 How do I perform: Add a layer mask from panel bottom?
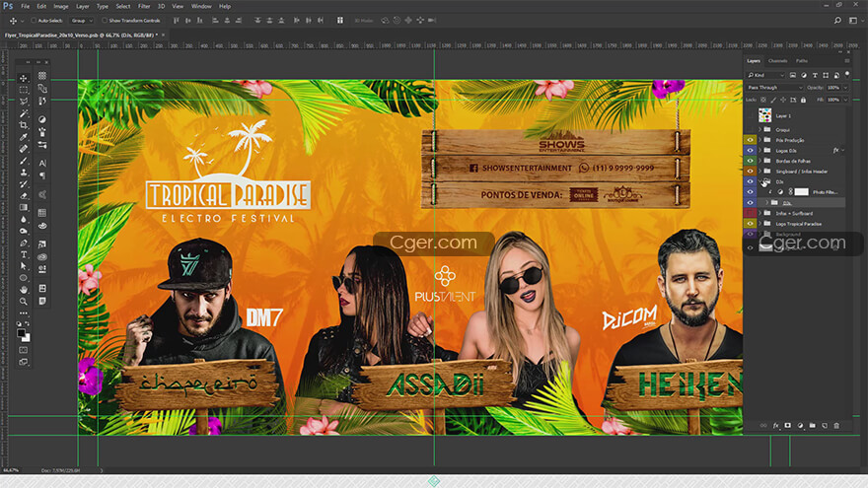point(788,426)
